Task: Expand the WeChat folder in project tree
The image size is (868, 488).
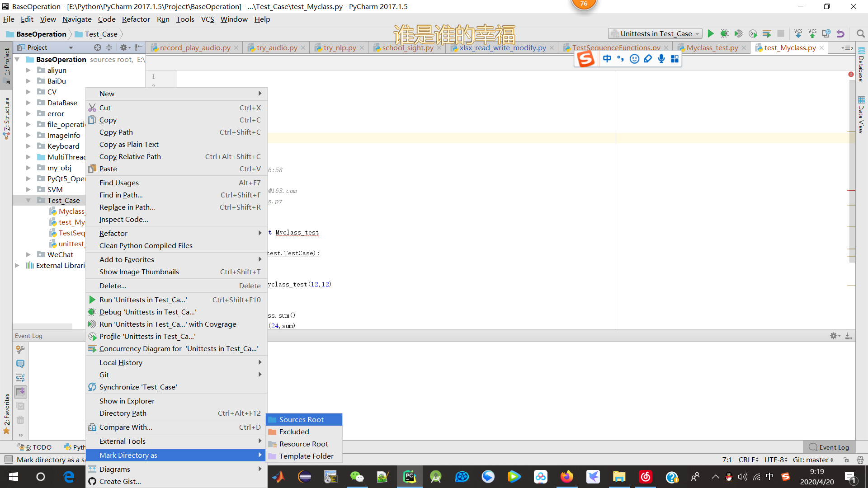Action: 28,255
